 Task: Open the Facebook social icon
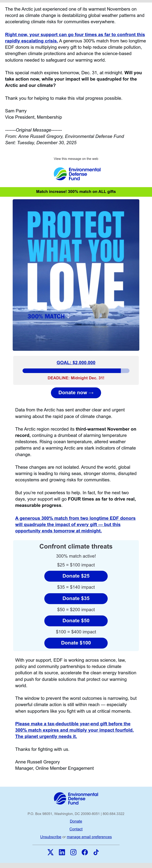pyautogui.click(x=85, y=852)
